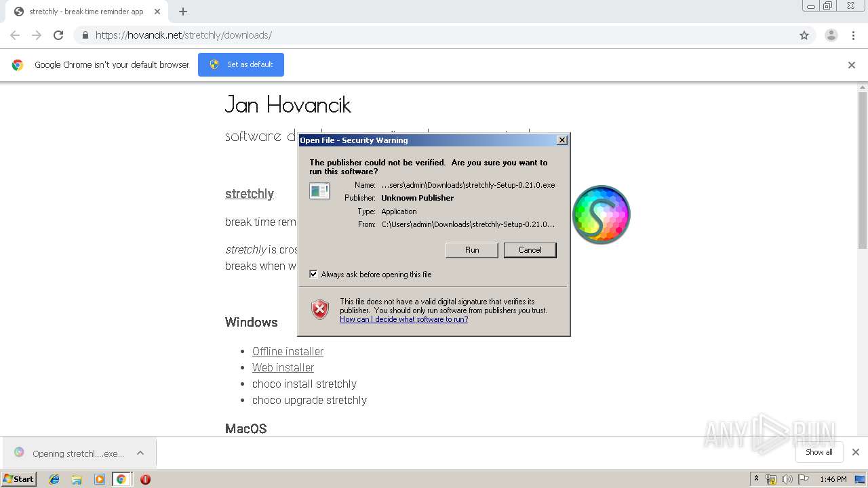Click the page vertical scrollbar
The height and width of the screenshot is (488, 868).
[863, 169]
